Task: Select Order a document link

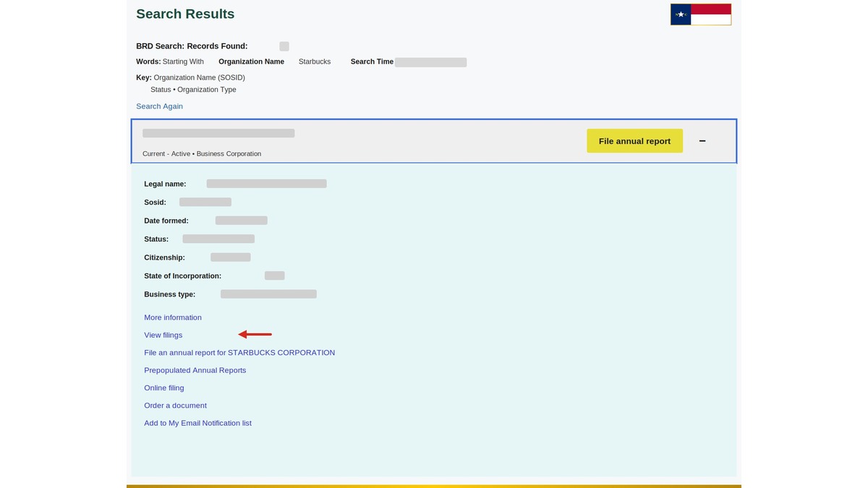Action: (x=175, y=406)
